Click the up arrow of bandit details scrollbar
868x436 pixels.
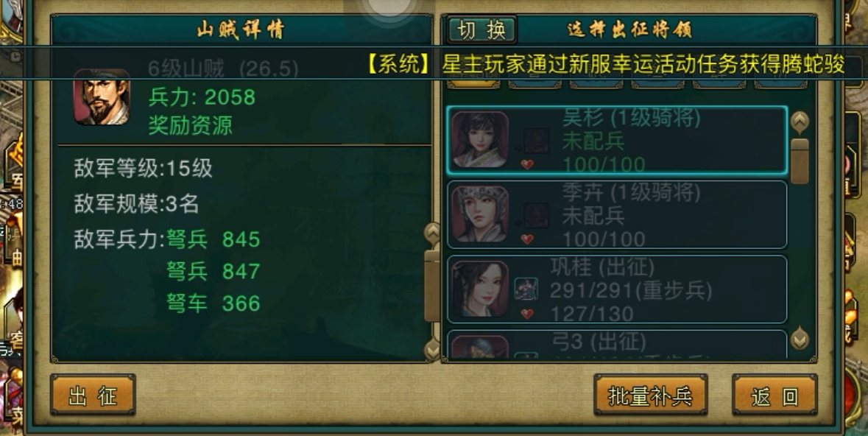[x=431, y=233]
